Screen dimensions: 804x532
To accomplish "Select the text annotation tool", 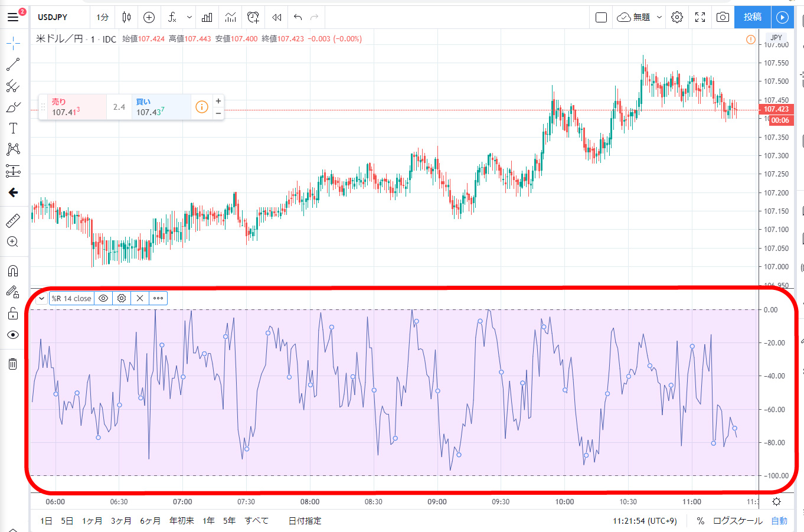I will click(x=13, y=128).
